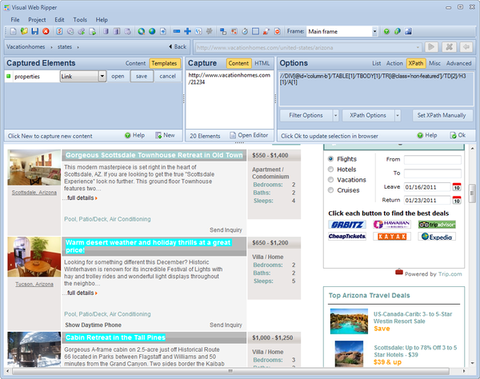The width and height of the screenshot is (480, 379).
Task: Click the blue floppy disk Save icon
Action: coord(35,31)
